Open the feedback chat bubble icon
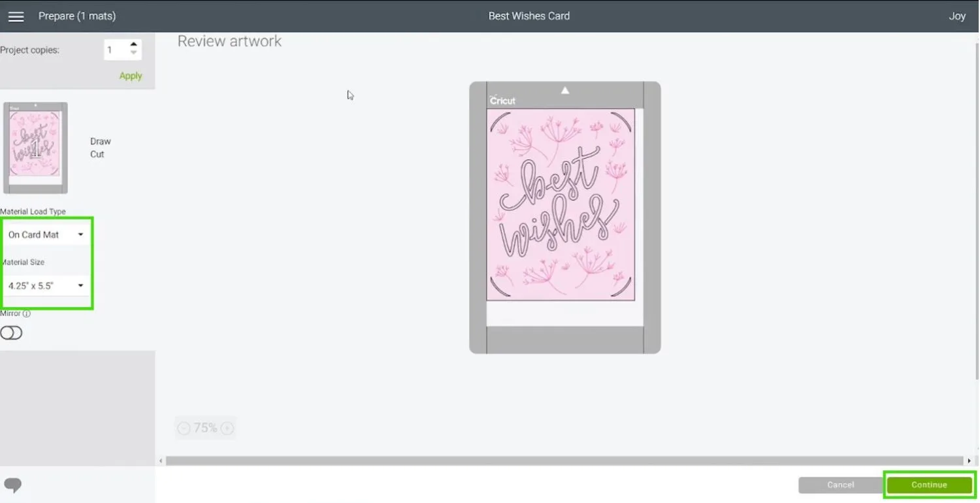 [13, 485]
